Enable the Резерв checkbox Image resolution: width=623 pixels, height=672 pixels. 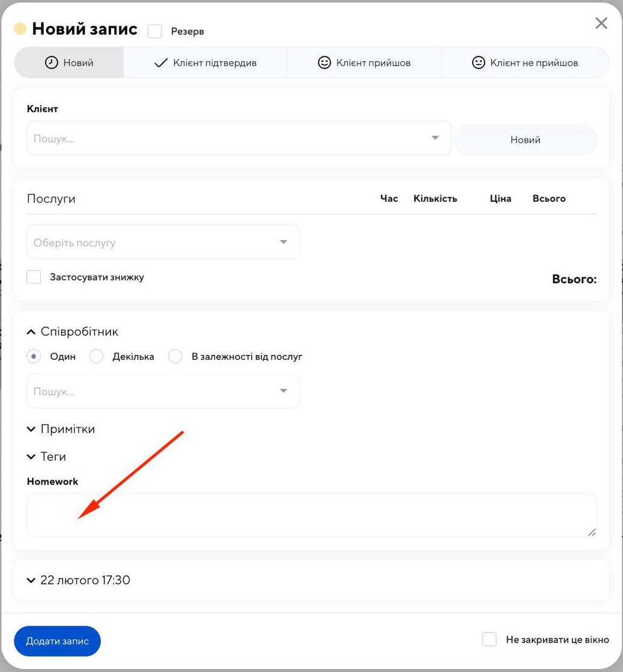pyautogui.click(x=155, y=31)
